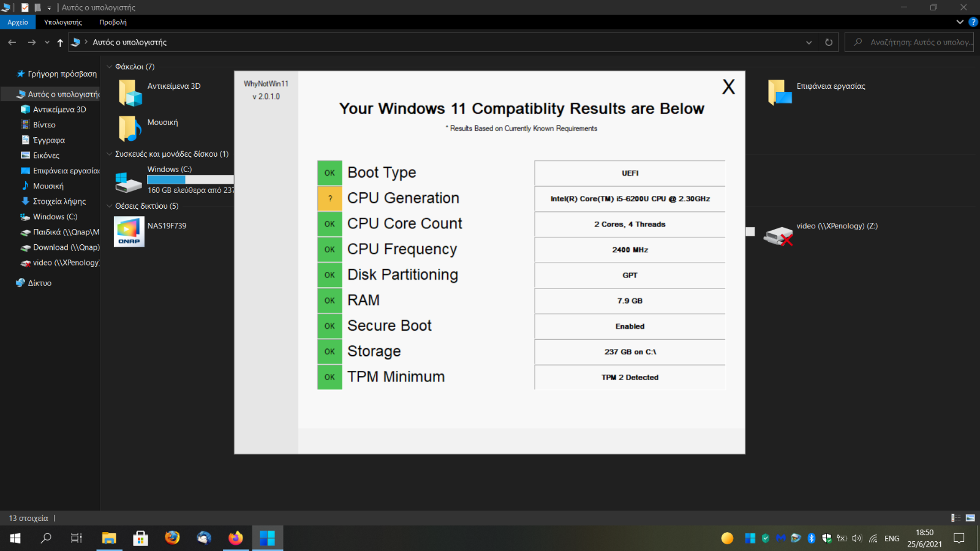
Task: Open the recent locations dropdown
Action: point(47,42)
